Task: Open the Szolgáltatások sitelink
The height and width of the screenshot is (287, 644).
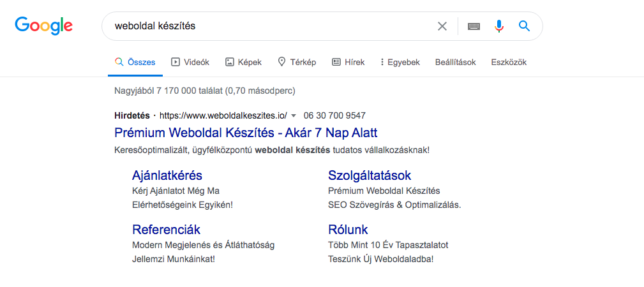Action: point(370,175)
